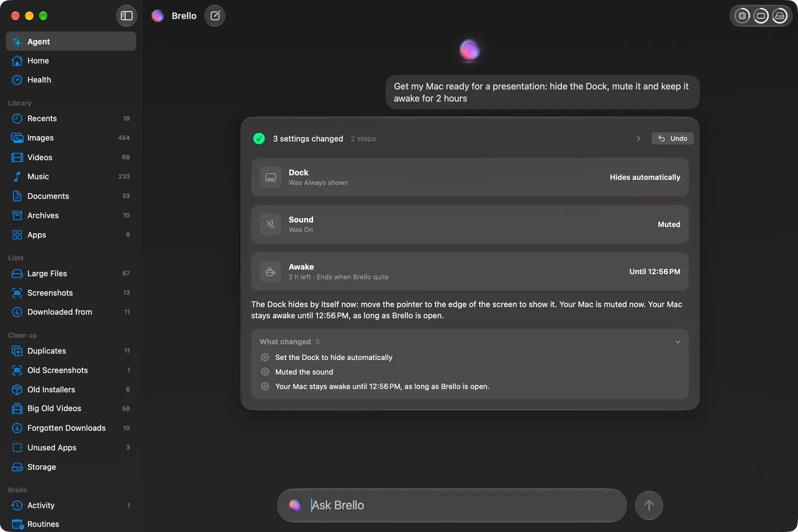Open Unused Apps cleanup

click(71, 448)
